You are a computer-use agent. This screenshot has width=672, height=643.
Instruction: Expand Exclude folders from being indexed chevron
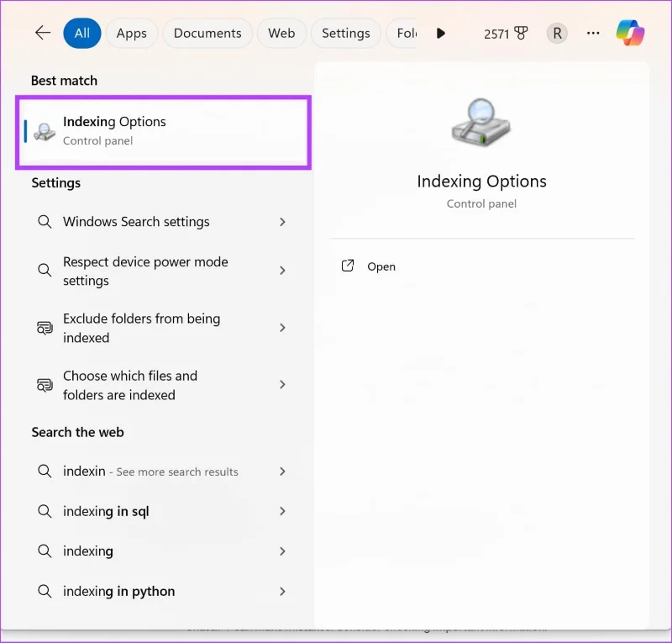click(282, 328)
